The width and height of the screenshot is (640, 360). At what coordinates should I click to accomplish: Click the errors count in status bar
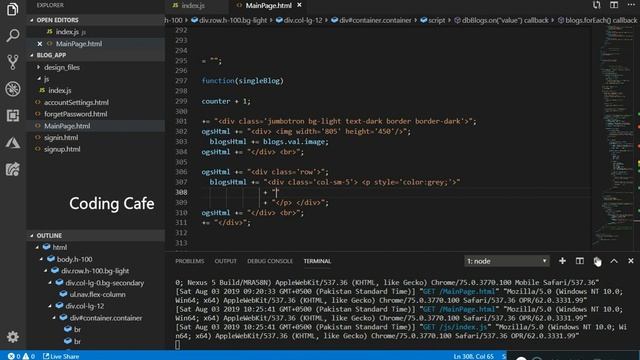coord(14,356)
